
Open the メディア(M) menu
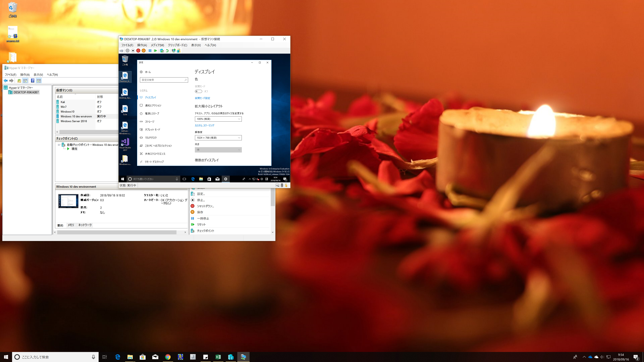(157, 45)
